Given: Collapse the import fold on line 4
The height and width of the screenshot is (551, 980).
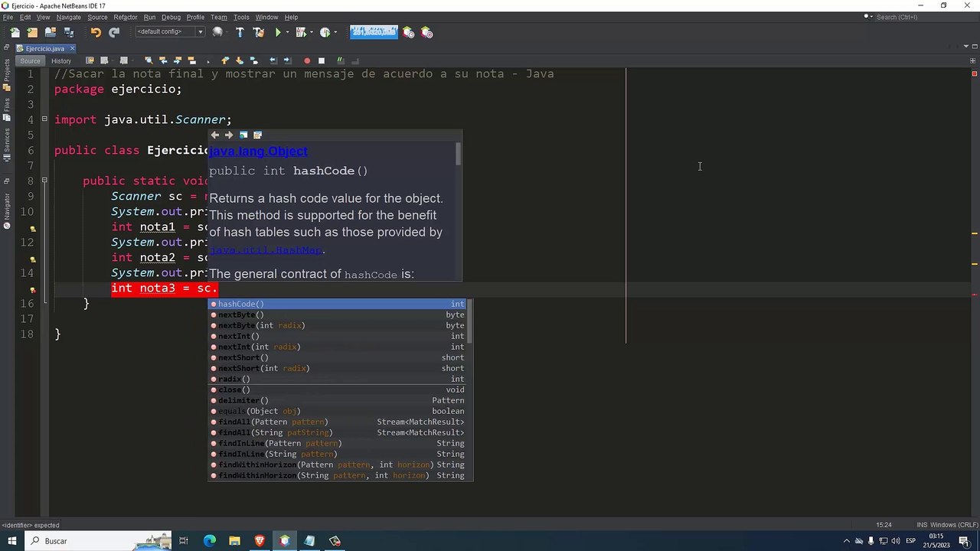Looking at the screenshot, I should [x=44, y=119].
